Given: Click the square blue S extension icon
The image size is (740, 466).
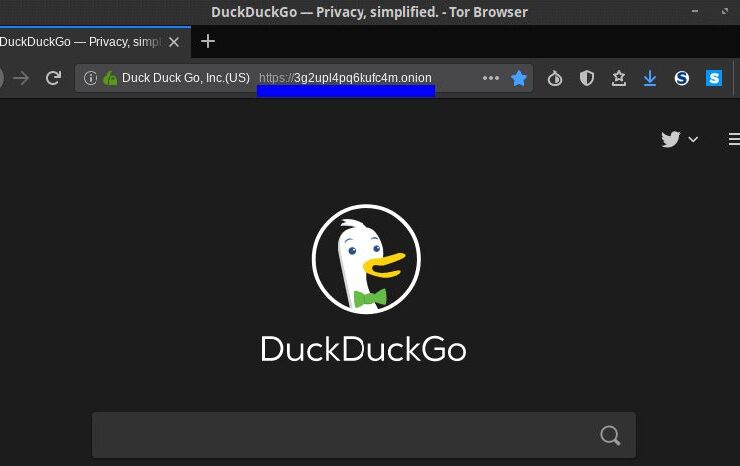Looking at the screenshot, I should pos(714,78).
